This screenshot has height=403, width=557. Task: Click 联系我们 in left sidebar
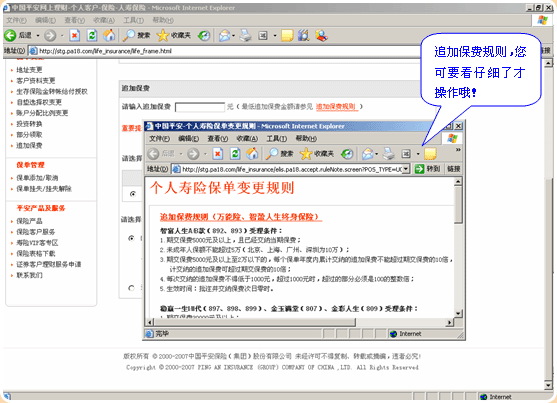point(29,275)
